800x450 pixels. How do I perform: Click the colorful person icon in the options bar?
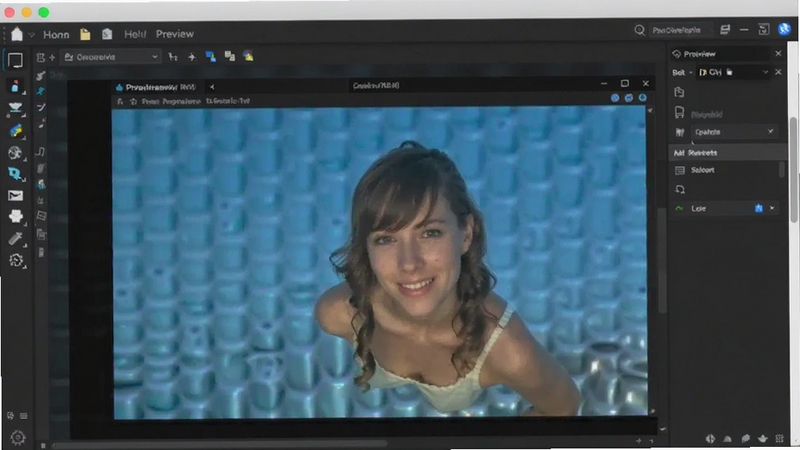click(x=248, y=57)
